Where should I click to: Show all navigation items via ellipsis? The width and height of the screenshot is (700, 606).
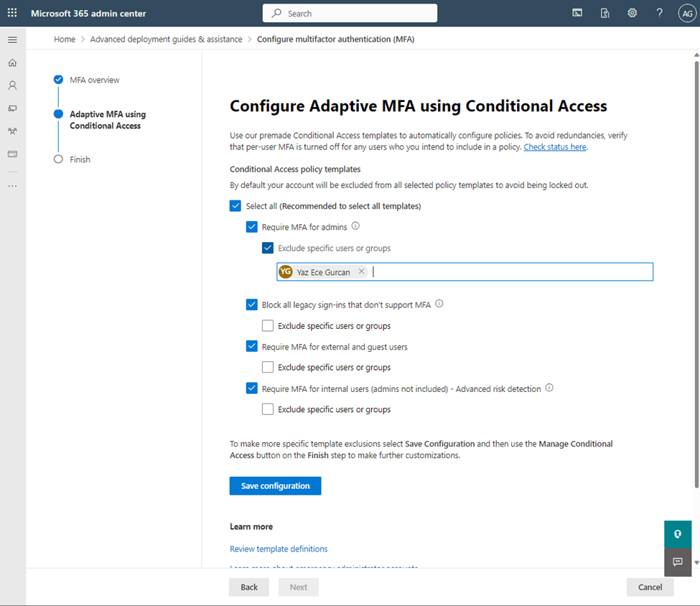tap(12, 186)
